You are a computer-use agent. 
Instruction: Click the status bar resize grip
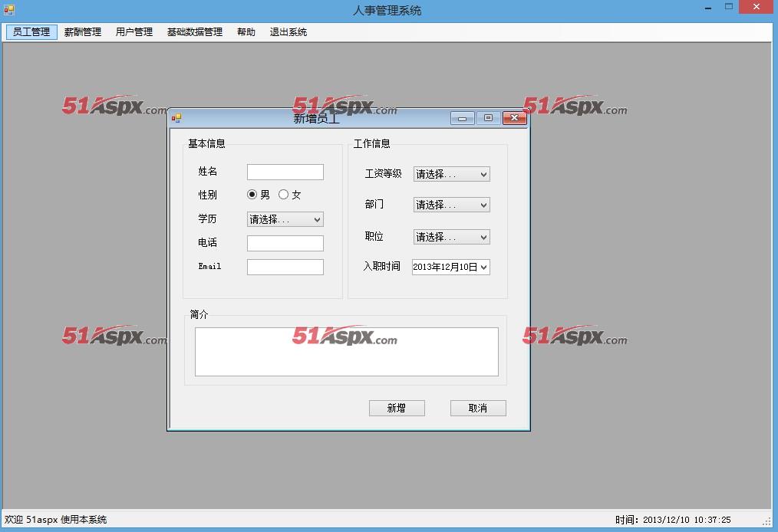click(767, 521)
